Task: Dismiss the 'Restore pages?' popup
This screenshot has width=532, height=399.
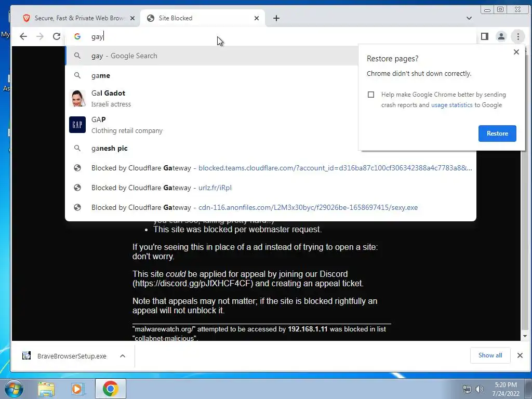Action: coord(516,52)
